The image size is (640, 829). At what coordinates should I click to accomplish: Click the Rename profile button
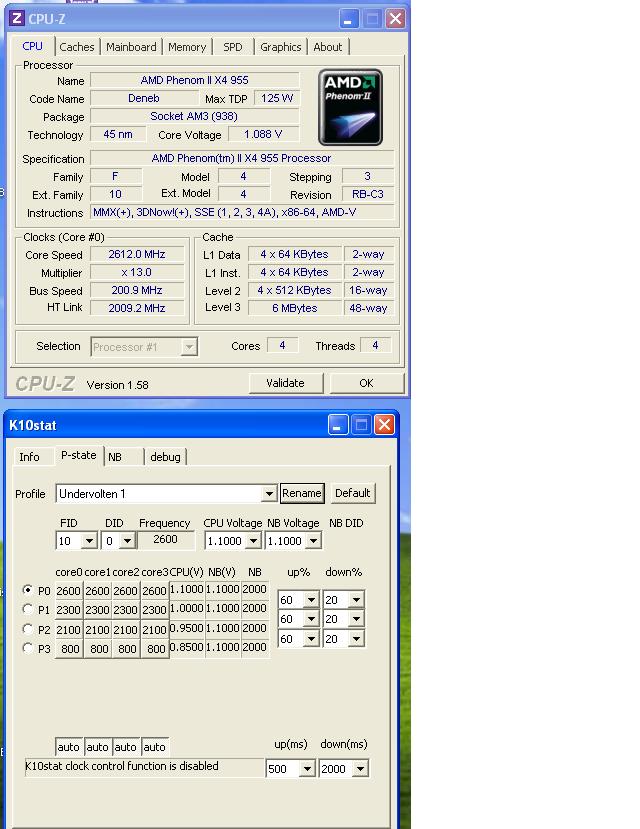[302, 493]
